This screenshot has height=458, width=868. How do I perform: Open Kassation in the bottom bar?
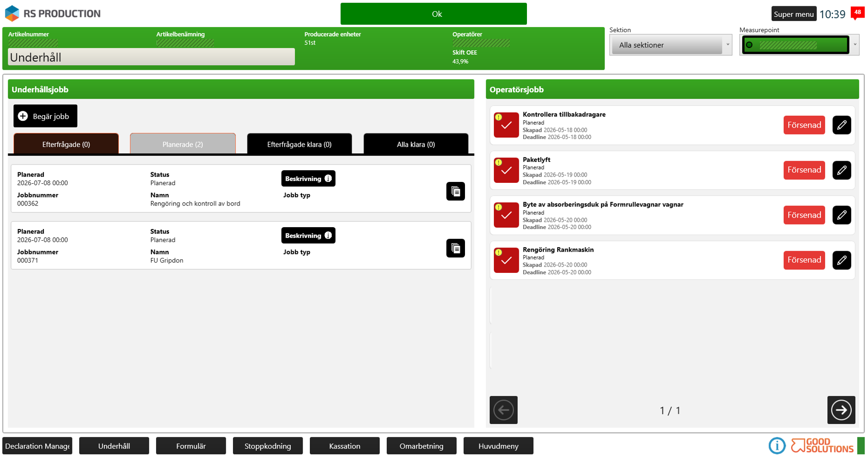345,446
